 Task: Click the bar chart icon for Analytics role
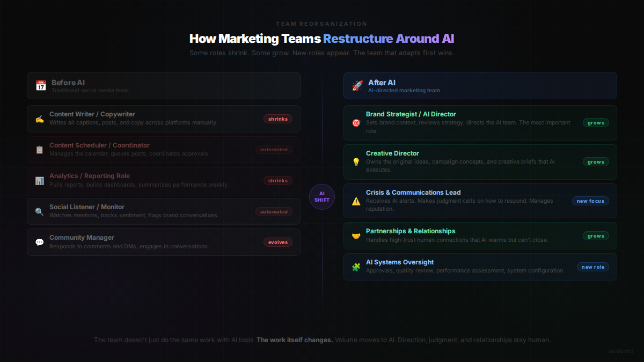coord(39,181)
